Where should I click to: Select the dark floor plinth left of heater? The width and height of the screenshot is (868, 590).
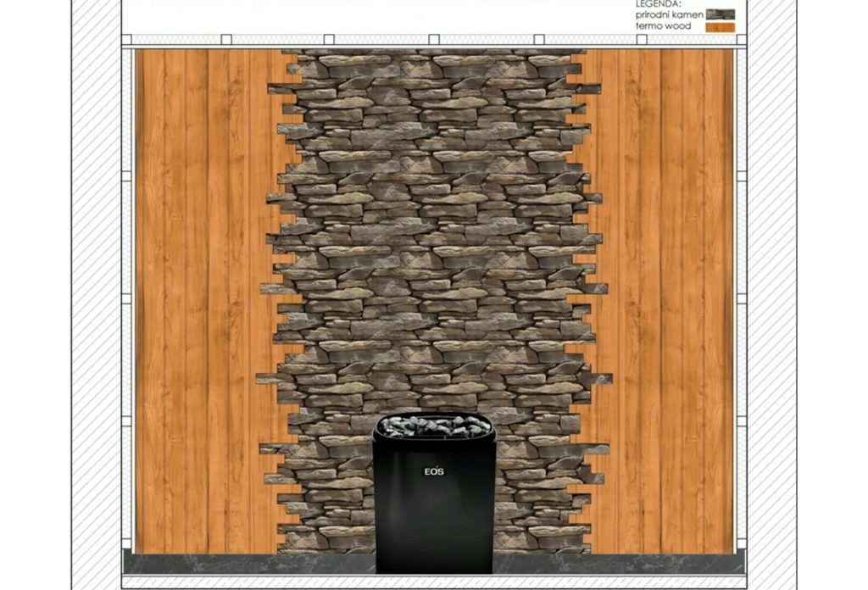point(249,564)
